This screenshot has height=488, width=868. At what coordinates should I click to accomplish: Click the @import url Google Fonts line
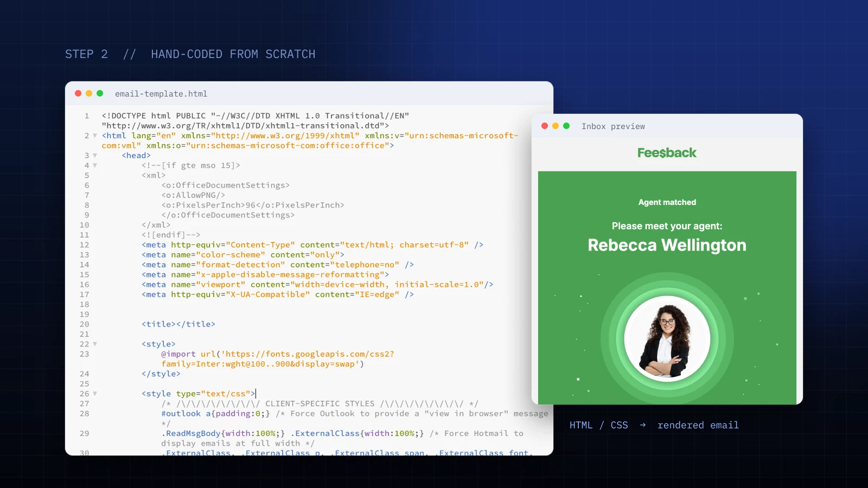tap(278, 359)
